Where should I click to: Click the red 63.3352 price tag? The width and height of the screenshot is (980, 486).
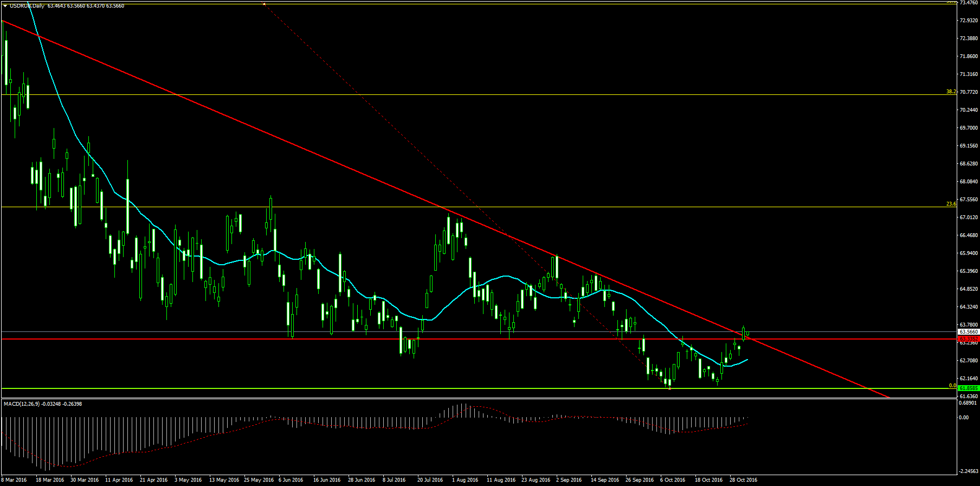[968, 338]
